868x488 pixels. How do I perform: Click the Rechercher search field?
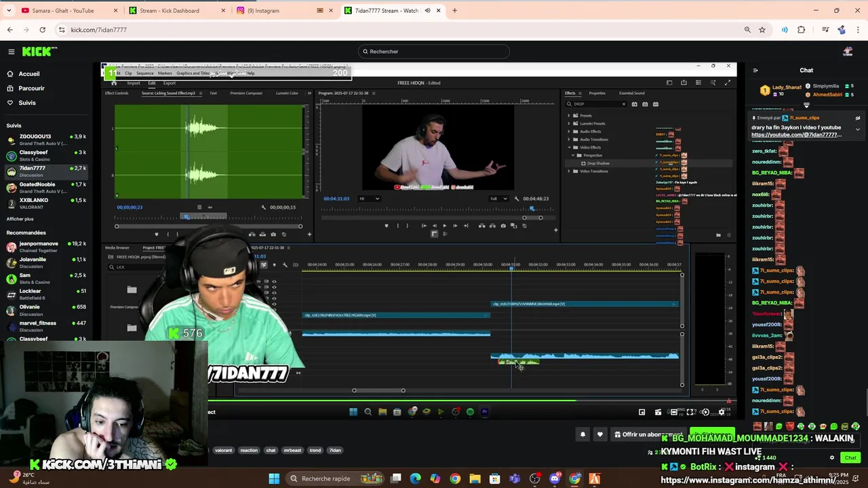433,52
